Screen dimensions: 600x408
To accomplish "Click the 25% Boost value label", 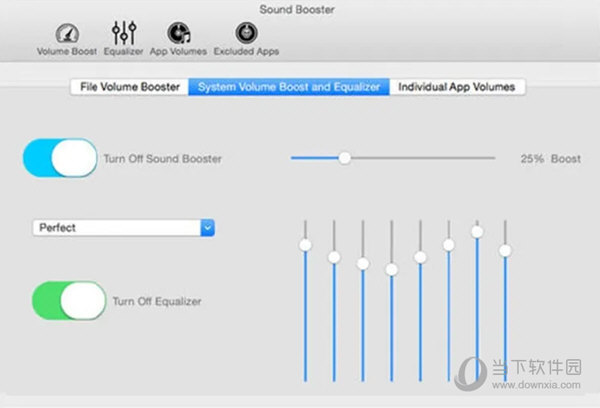I will coord(551,158).
